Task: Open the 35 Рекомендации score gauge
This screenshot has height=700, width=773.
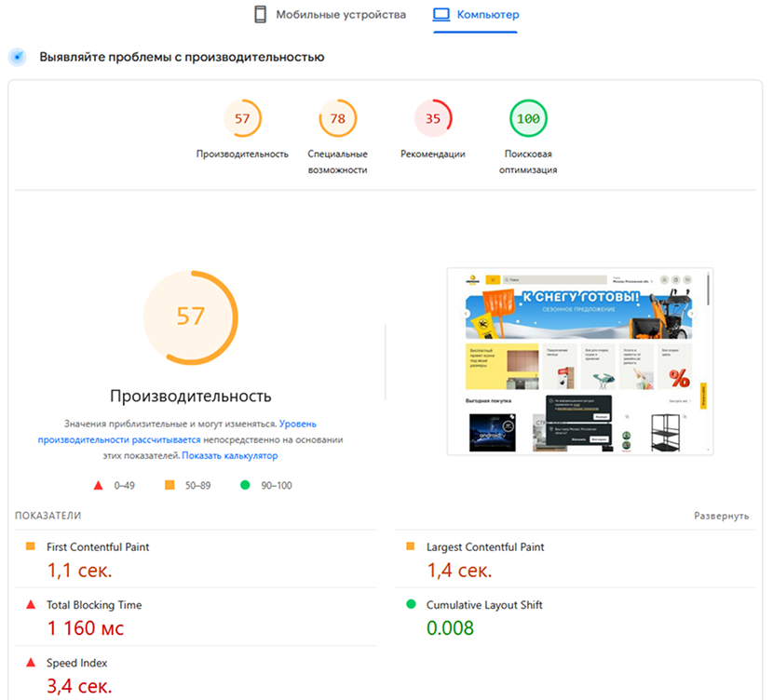Action: click(433, 119)
